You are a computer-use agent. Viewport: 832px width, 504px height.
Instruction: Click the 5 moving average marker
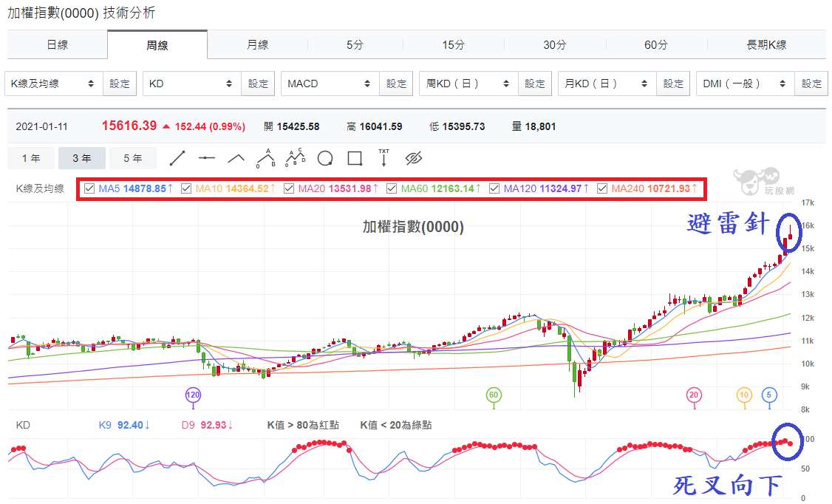point(769,395)
